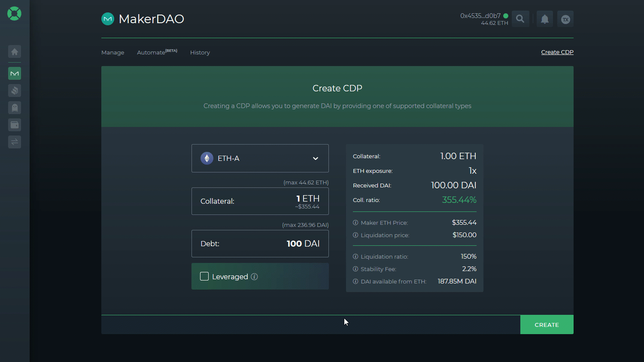The image size is (644, 362).
Task: Focus the Collateral amount input field
Action: tap(260, 201)
